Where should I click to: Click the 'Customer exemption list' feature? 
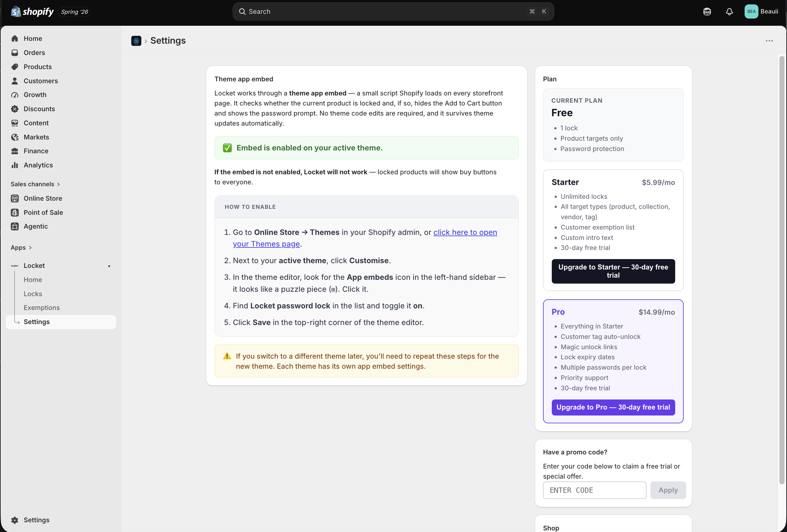(597, 228)
